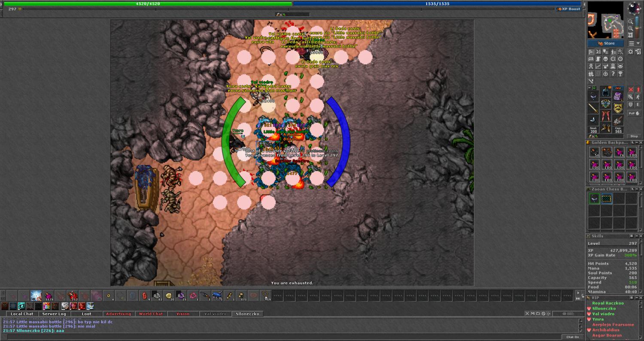Click the minimap view

click(x=606, y=20)
